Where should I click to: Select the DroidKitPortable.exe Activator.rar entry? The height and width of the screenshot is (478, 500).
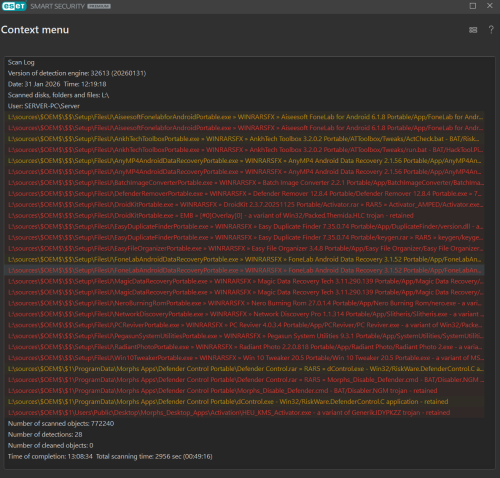click(x=245, y=205)
